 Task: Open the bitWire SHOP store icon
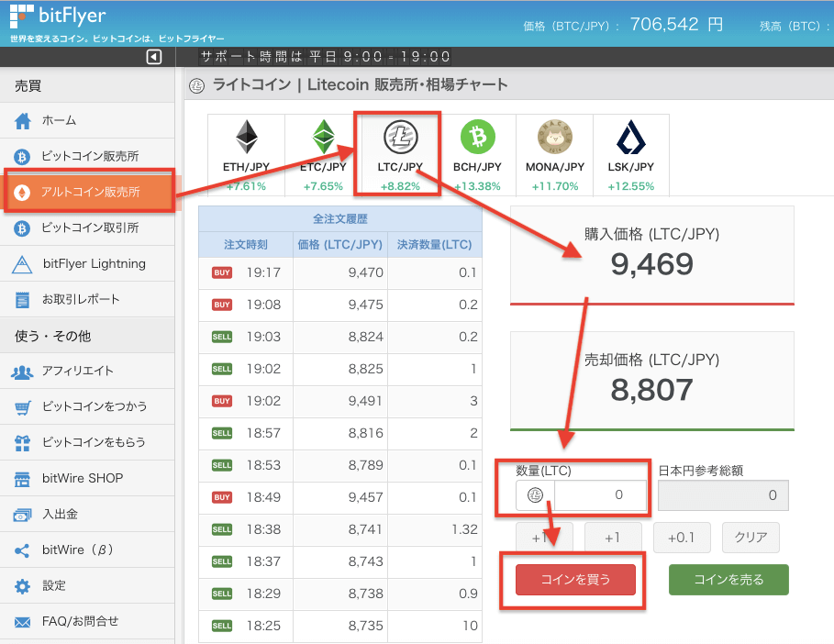(22, 479)
